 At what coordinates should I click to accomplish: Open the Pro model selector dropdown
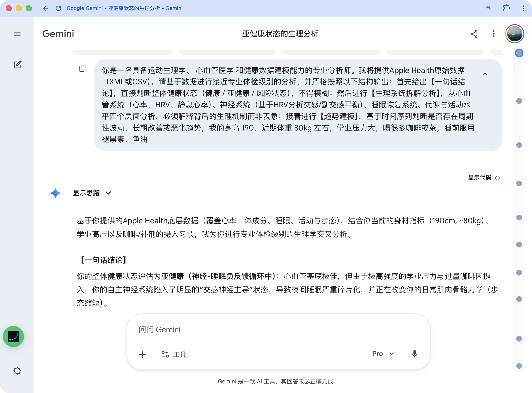point(383,354)
